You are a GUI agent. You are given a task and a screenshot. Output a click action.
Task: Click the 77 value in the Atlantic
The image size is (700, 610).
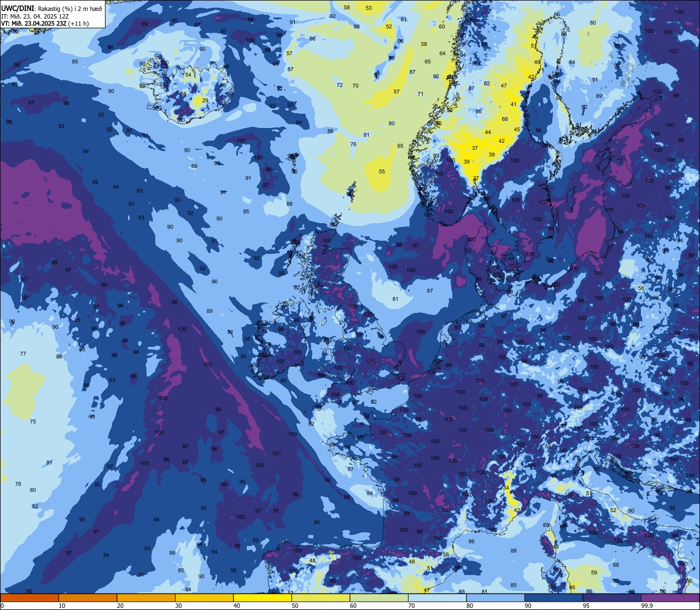(x=23, y=354)
